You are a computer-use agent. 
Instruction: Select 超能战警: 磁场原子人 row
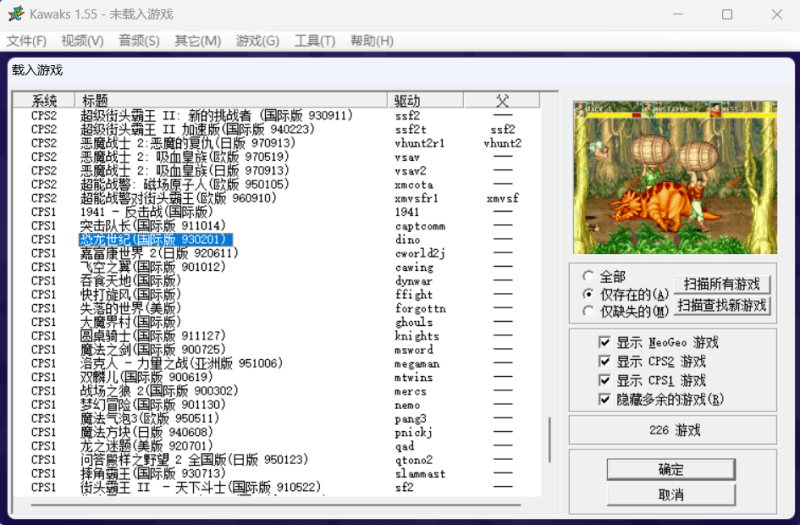(x=276, y=184)
